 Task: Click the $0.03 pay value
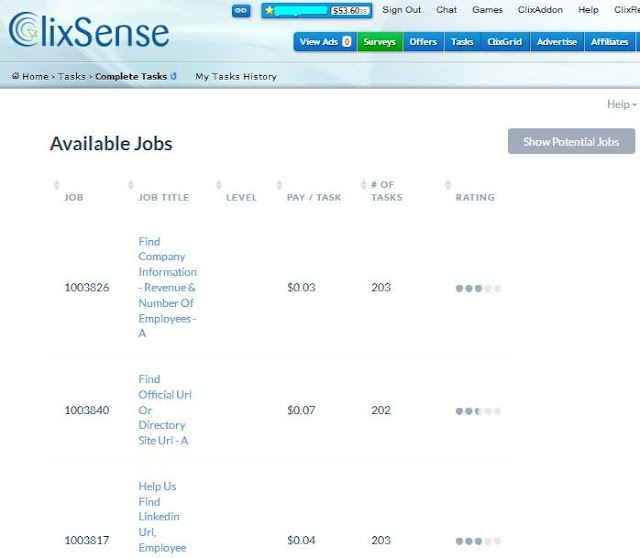pyautogui.click(x=301, y=288)
